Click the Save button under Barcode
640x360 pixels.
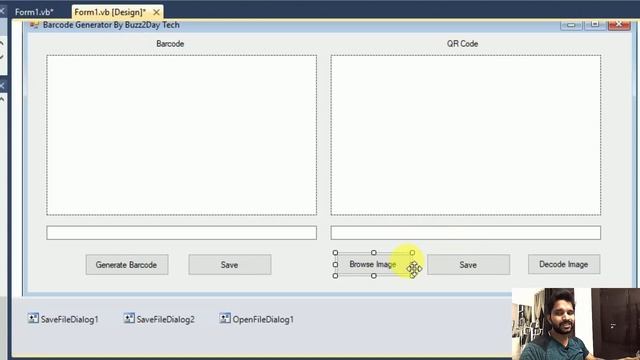coord(229,264)
